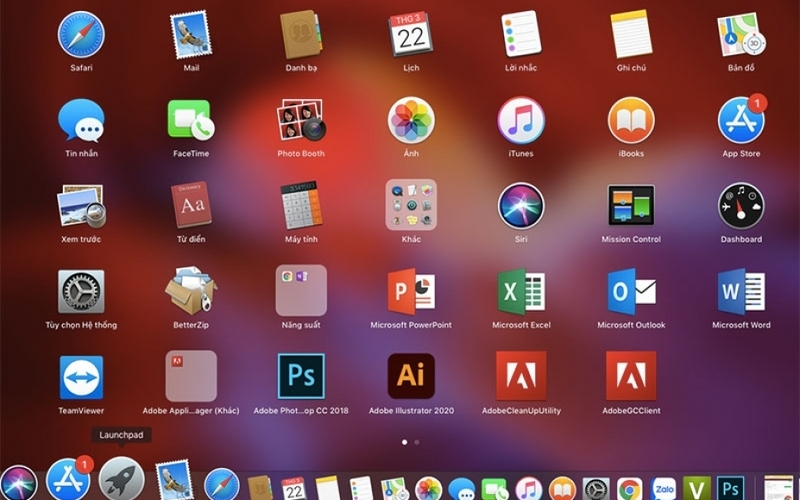800x500 pixels.
Task: Launch Microsoft PowerPoint
Action: tap(411, 291)
